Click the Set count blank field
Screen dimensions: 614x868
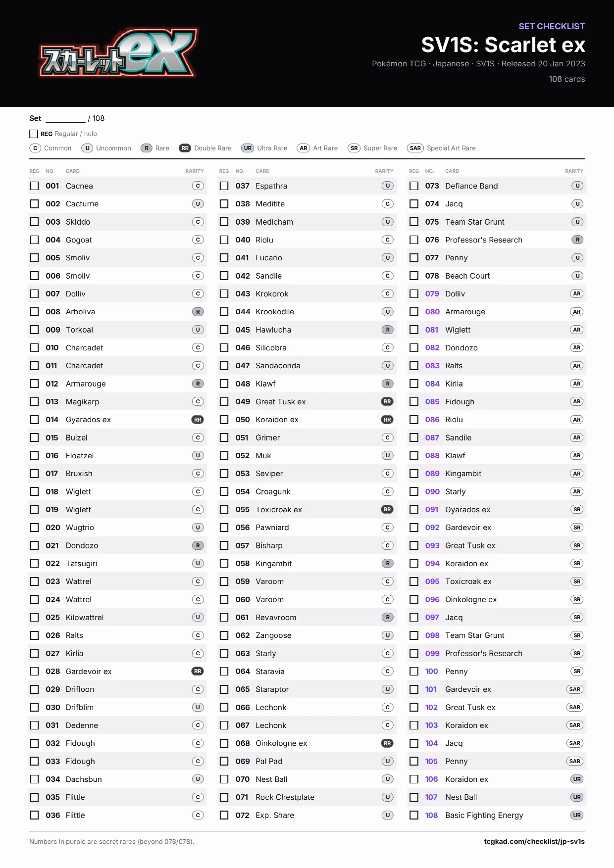pos(65,118)
